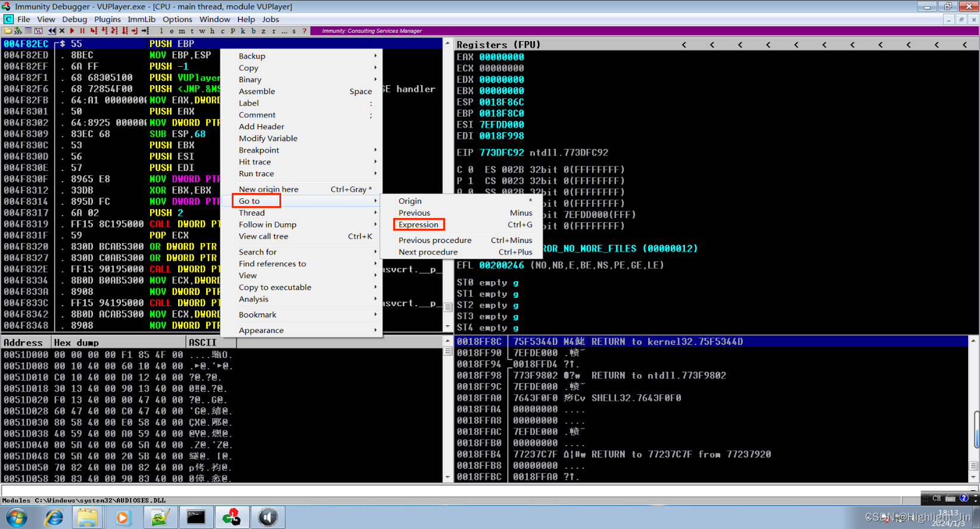Click the Step into toolbar icon
The width and height of the screenshot is (980, 529).
tap(94, 30)
